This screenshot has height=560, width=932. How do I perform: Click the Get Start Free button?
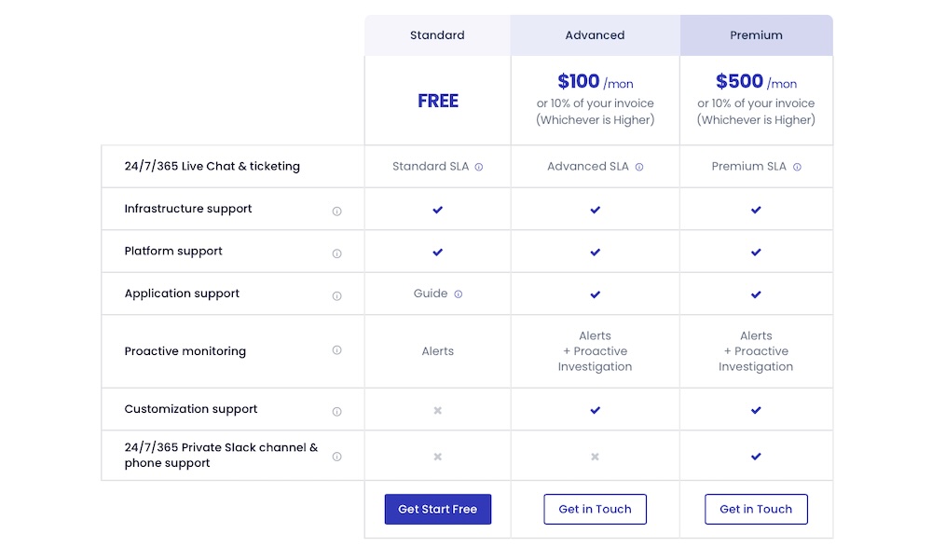coord(437,509)
